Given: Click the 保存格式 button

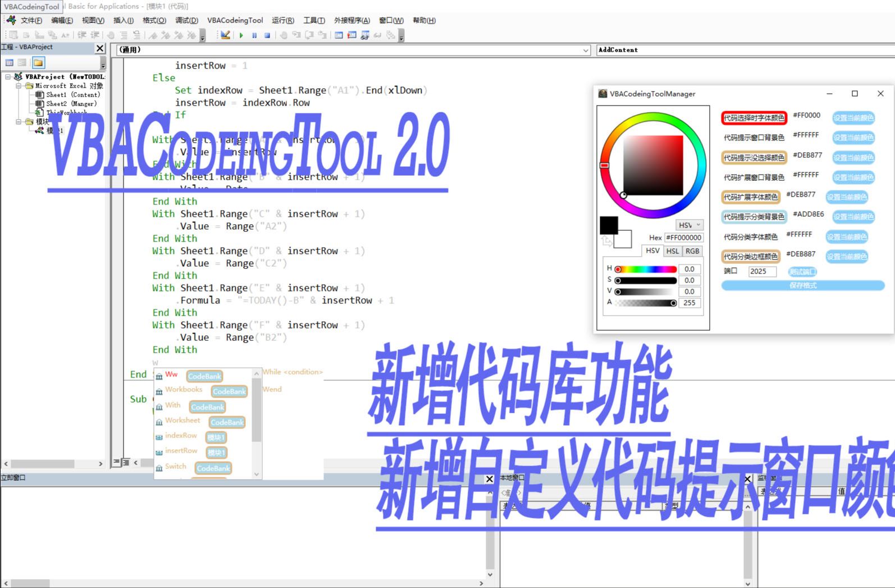Looking at the screenshot, I should click(x=803, y=285).
